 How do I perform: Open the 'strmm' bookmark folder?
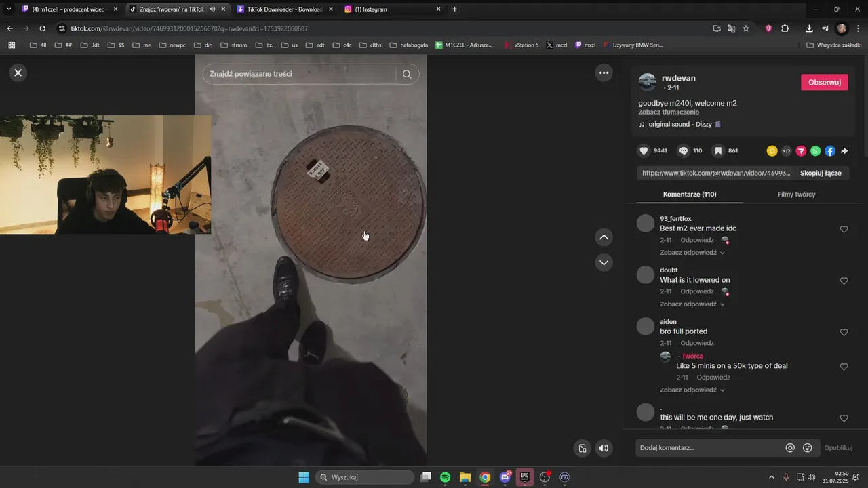[233, 45]
